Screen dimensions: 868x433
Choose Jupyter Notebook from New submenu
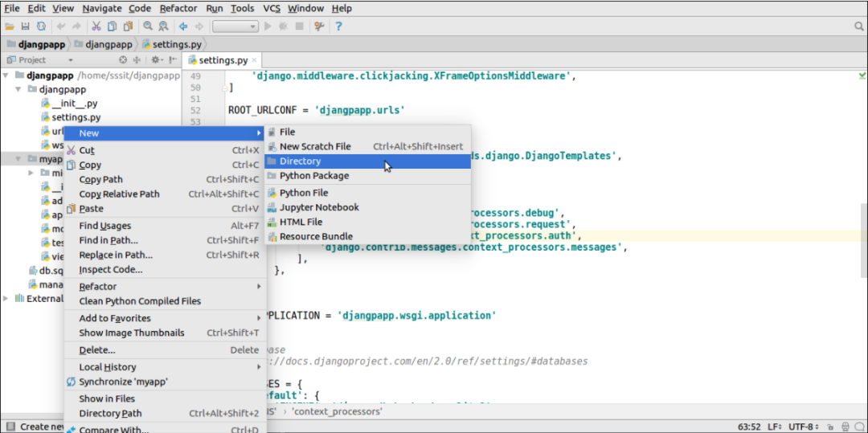point(367,207)
